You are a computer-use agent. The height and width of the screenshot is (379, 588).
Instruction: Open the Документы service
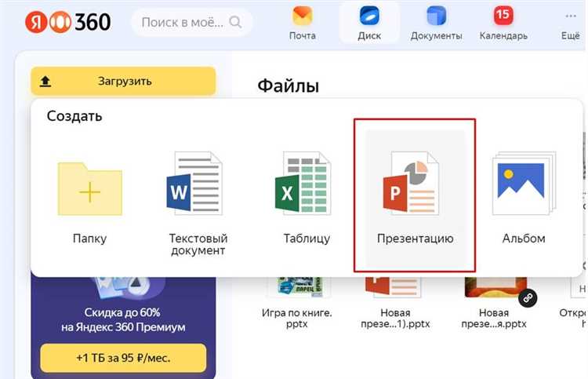click(436, 24)
